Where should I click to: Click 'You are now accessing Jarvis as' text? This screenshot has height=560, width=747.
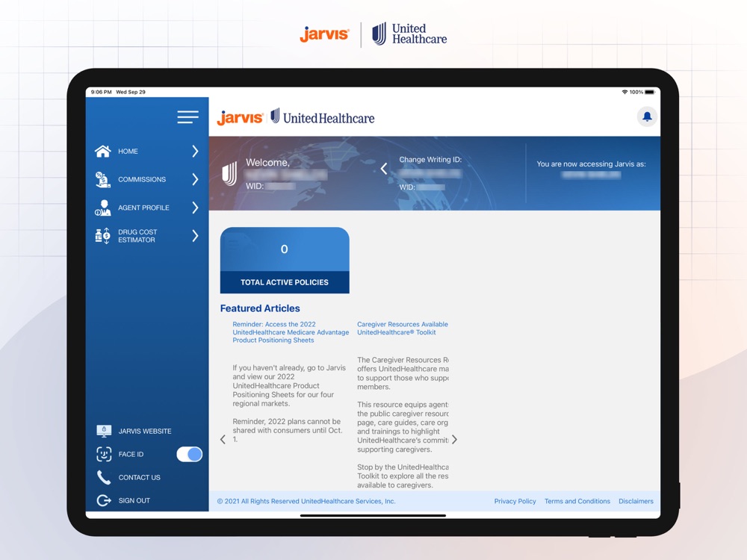click(x=591, y=164)
